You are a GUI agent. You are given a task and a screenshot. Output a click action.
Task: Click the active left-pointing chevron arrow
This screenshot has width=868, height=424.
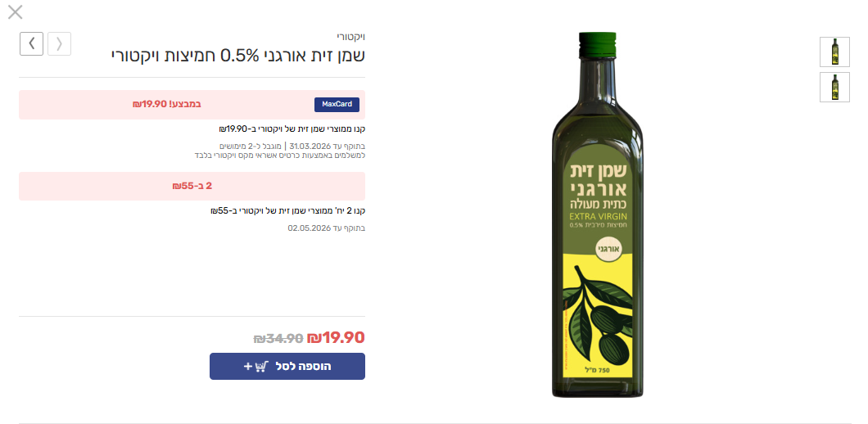tap(32, 43)
